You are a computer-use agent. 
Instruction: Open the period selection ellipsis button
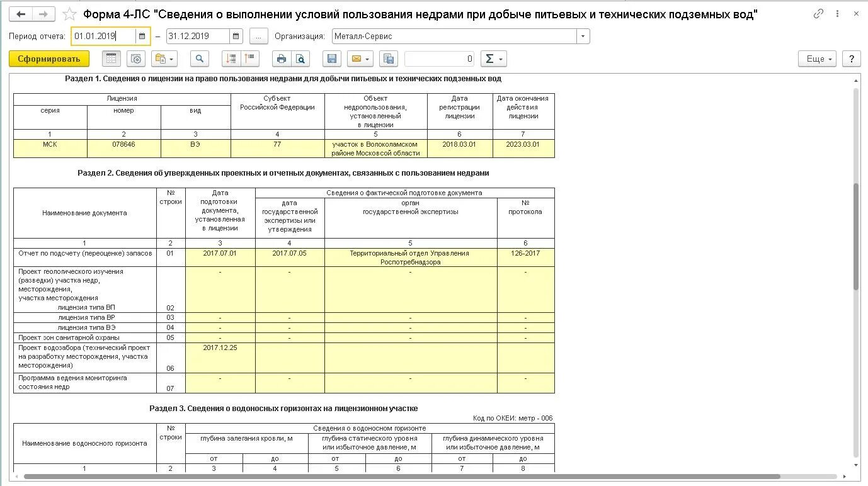click(259, 37)
